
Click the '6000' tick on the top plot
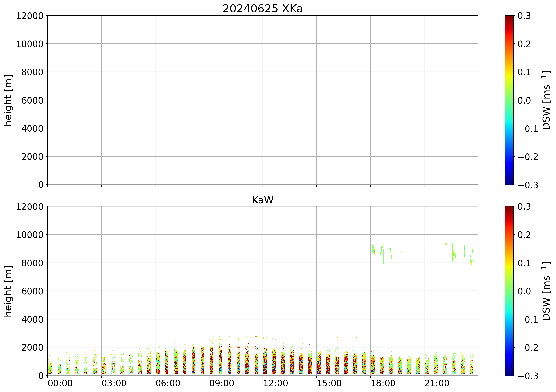click(32, 100)
